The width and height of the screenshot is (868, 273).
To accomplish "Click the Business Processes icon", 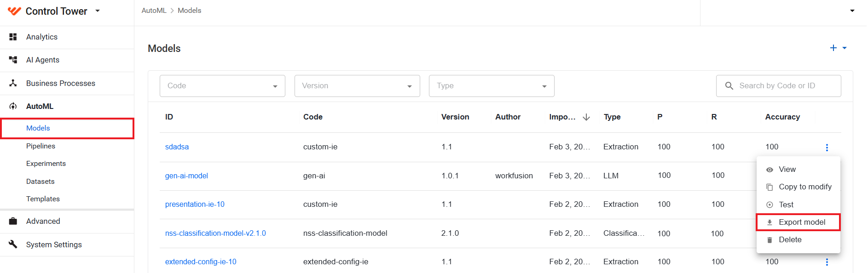I will pos(13,83).
